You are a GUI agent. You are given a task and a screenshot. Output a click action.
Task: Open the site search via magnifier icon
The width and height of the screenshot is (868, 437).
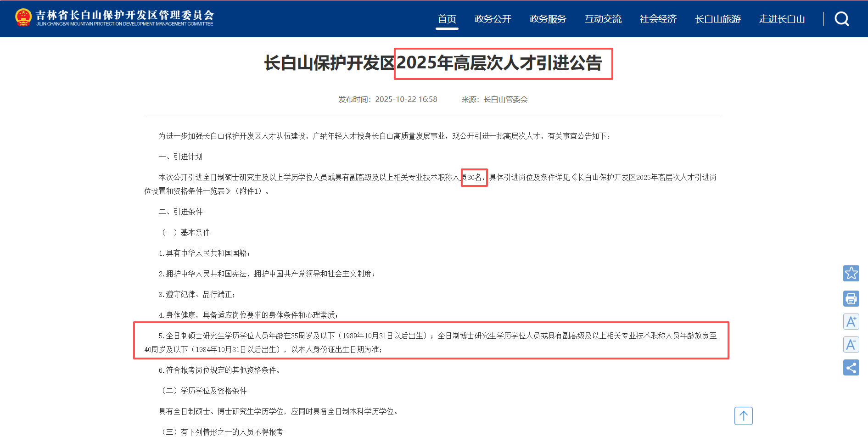(x=841, y=18)
